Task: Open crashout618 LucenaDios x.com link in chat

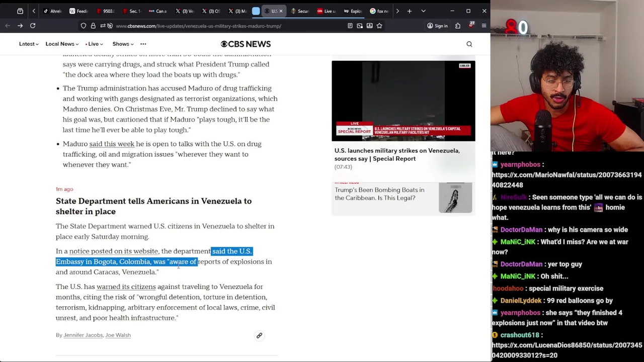Action: 567,350
